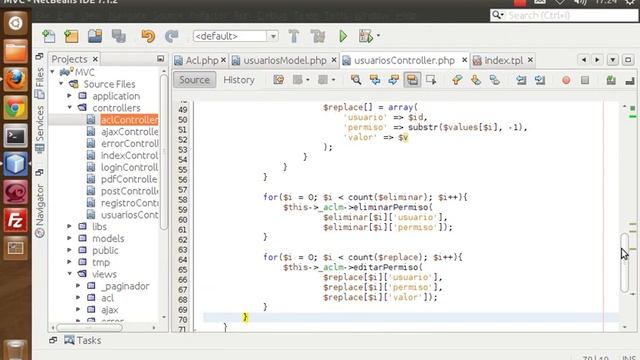Open the Files side tab
This screenshot has height=360, width=640.
pos(40,83)
